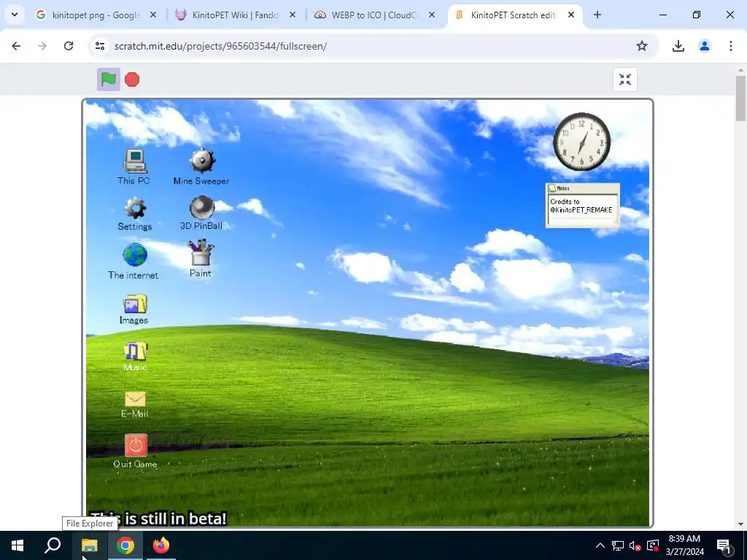Click the Notes widget title bar

[x=583, y=188]
